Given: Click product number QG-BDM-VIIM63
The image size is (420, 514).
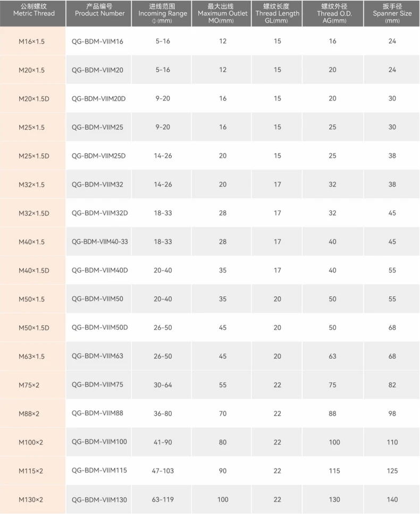Looking at the screenshot, I should 97,356.
